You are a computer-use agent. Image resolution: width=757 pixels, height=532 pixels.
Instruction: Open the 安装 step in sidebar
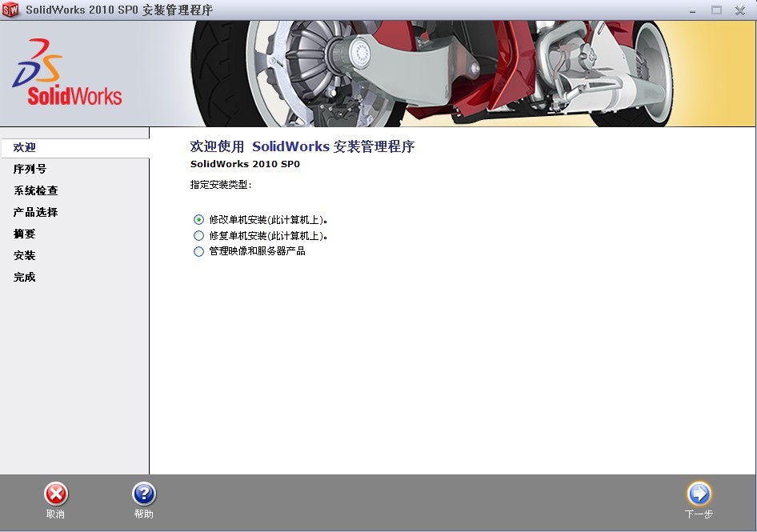click(25, 255)
